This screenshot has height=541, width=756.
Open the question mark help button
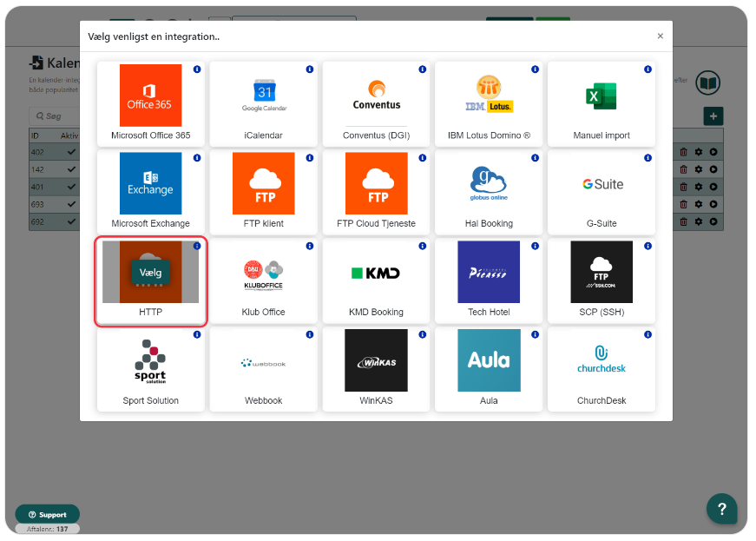722,509
